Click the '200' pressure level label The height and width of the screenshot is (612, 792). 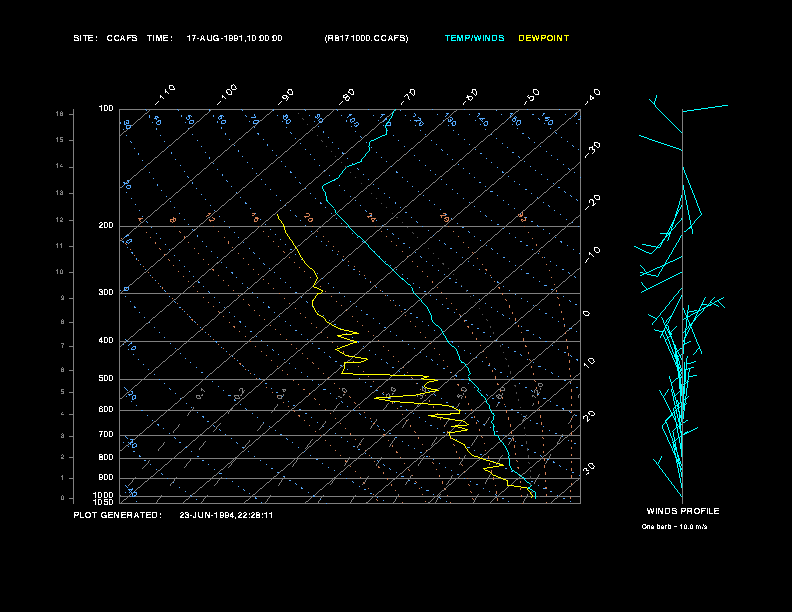click(x=106, y=226)
